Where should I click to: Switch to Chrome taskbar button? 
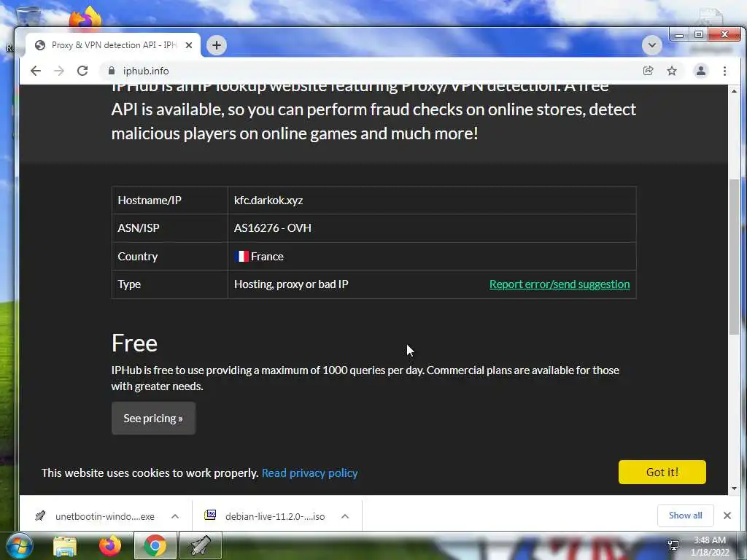155,545
